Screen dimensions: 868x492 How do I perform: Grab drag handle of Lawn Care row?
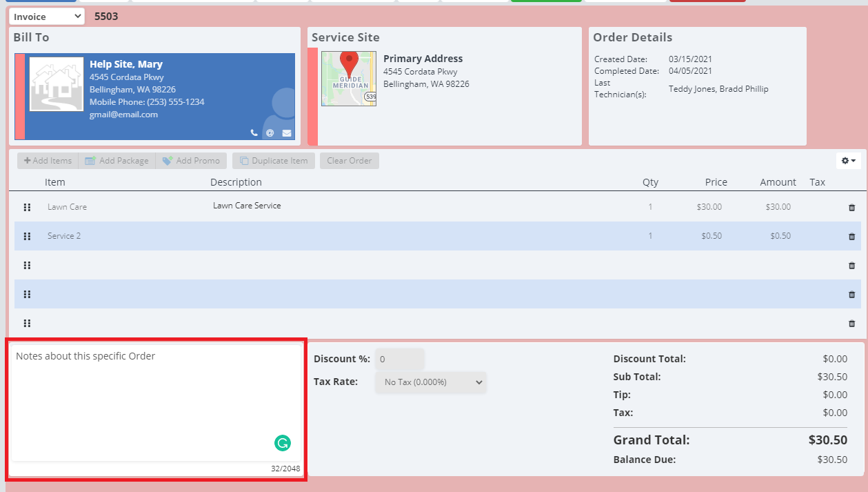(x=28, y=207)
